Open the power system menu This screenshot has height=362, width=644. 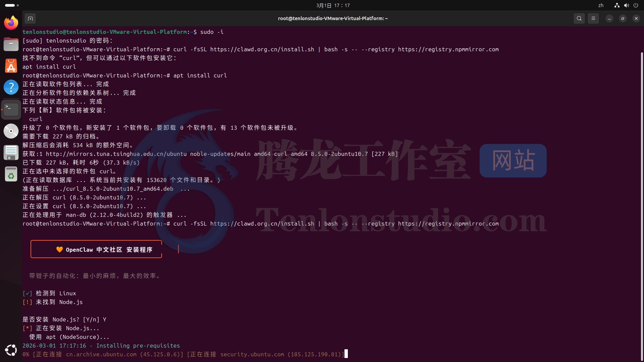(x=636, y=5)
